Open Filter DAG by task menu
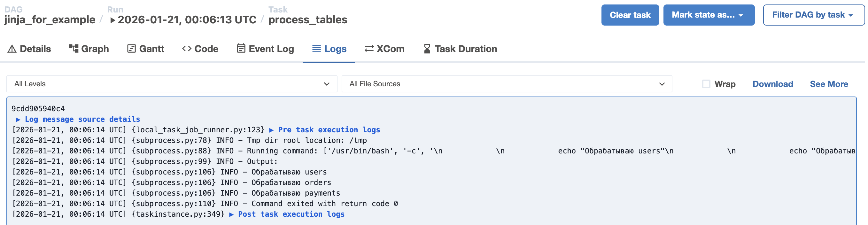 813,15
